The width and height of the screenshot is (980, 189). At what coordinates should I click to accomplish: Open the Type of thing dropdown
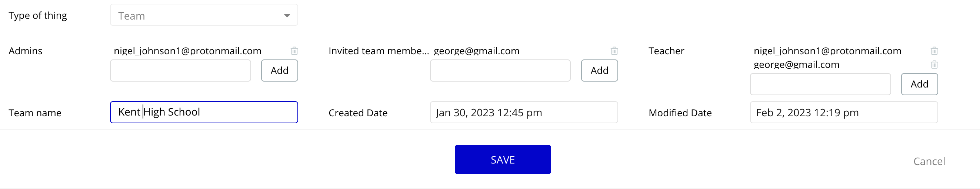204,16
